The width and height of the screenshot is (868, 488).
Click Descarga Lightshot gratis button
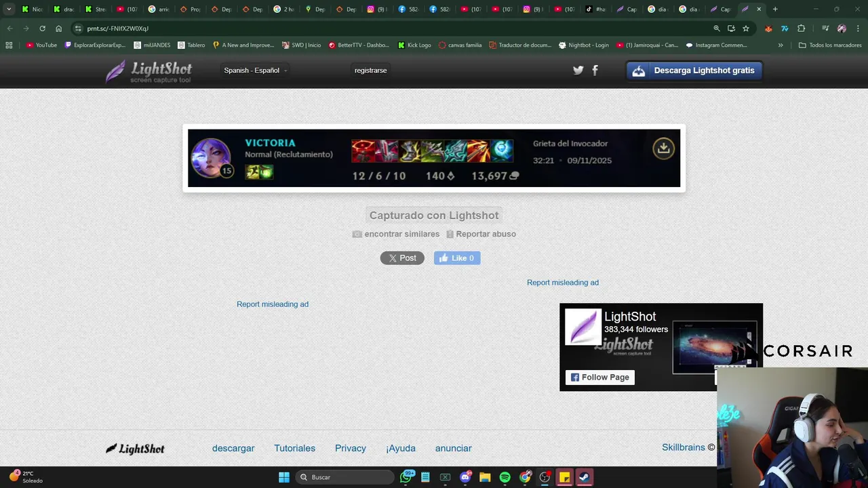(x=694, y=70)
